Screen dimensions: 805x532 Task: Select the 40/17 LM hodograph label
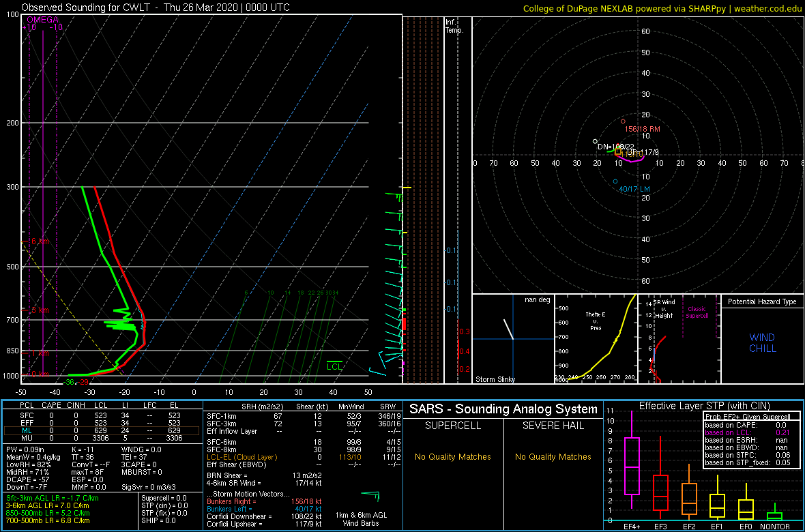coord(634,190)
